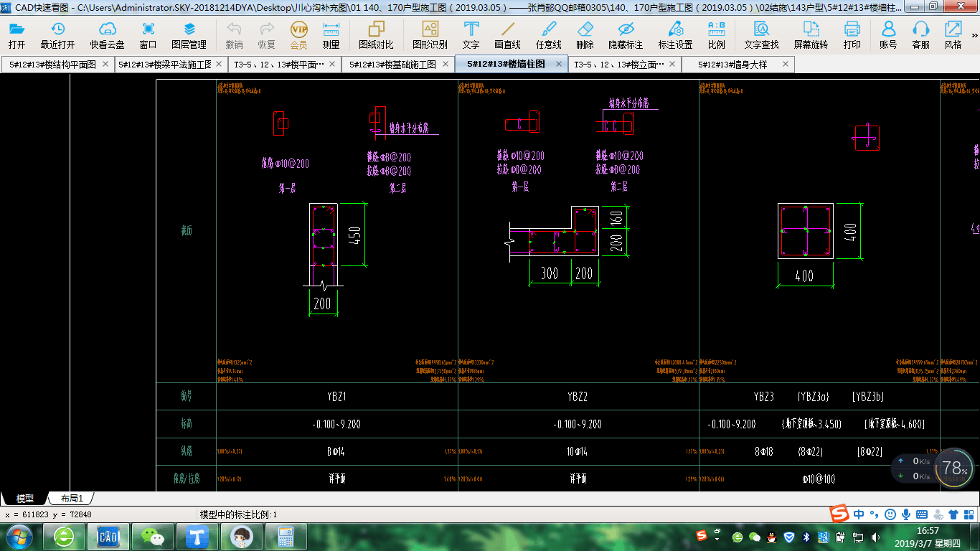
Task: Open 标注设置 annotation settings
Action: 675,35
